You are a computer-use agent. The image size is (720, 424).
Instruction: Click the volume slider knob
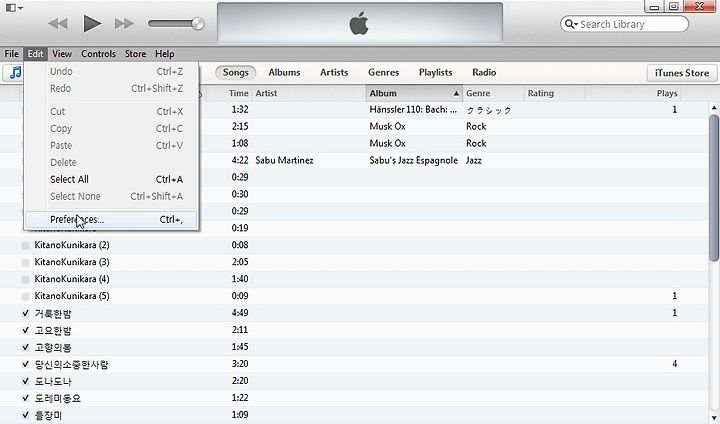coord(198,23)
